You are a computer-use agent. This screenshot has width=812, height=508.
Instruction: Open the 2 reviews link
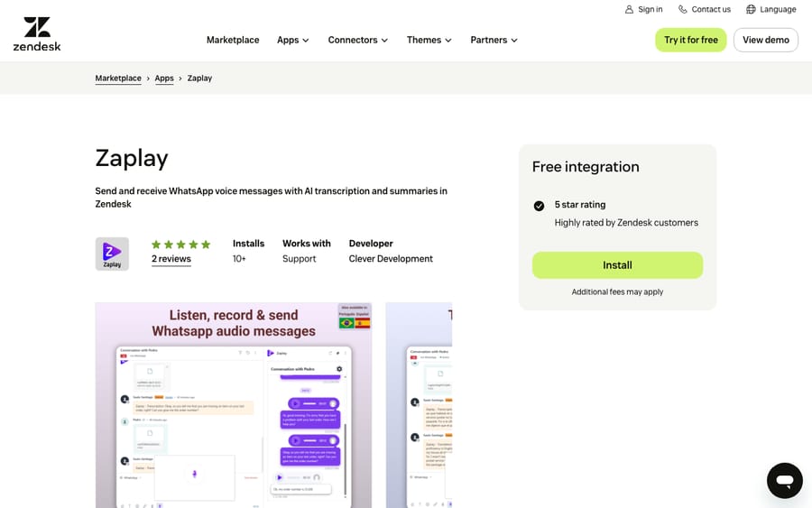click(x=171, y=259)
